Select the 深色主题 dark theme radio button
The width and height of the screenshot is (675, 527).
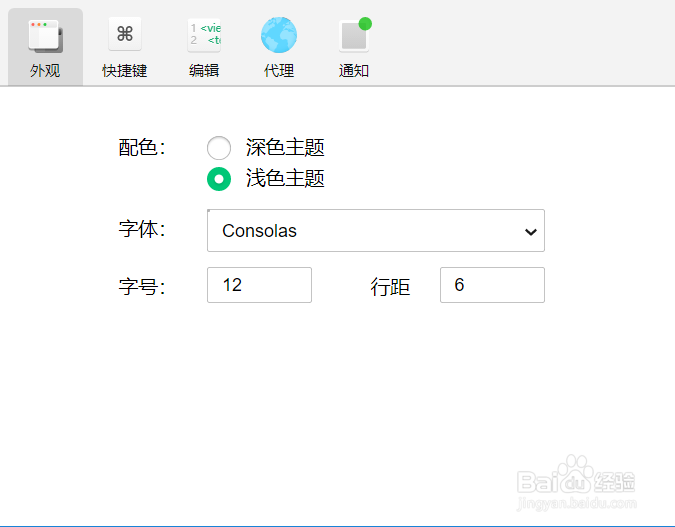point(219,148)
